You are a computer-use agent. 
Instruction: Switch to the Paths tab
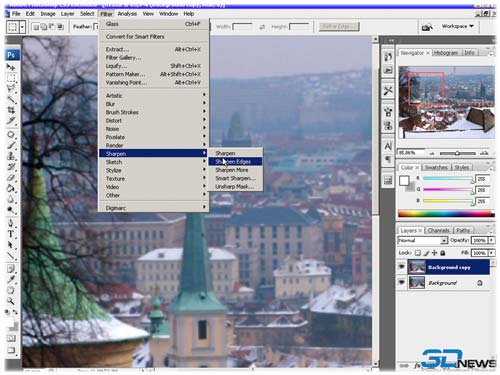click(x=463, y=230)
